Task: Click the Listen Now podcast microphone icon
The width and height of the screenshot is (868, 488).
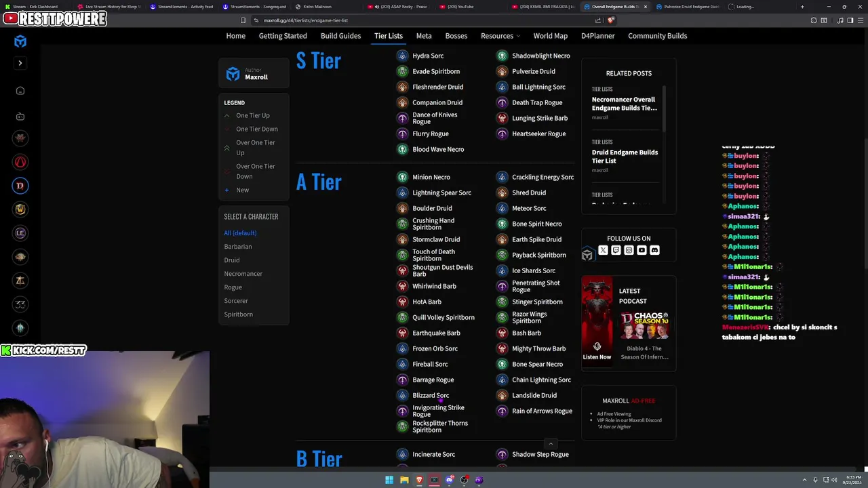Action: click(597, 346)
